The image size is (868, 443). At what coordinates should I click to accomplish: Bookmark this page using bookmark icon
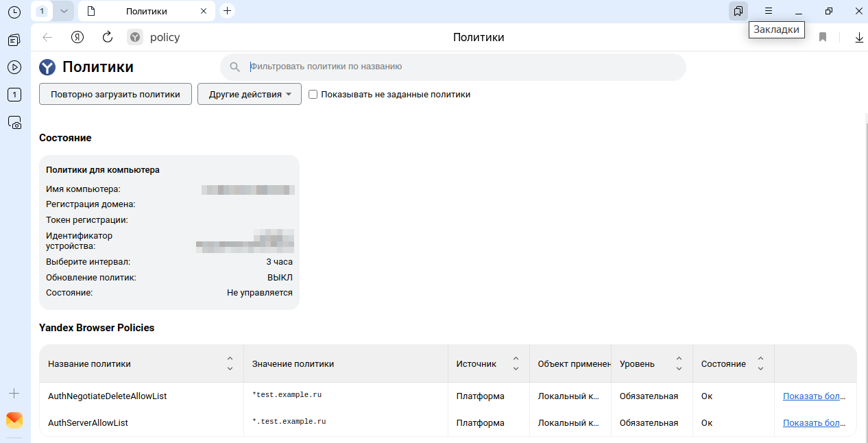point(823,37)
